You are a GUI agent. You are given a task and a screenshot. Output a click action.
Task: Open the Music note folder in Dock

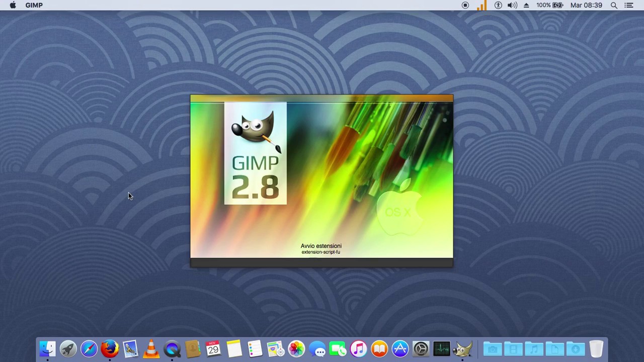coord(534,349)
